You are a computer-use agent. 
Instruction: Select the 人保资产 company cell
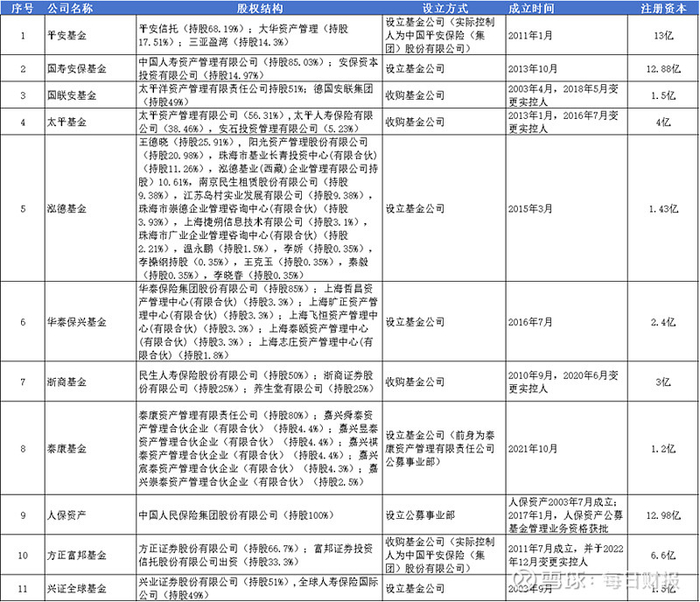[x=91, y=515]
